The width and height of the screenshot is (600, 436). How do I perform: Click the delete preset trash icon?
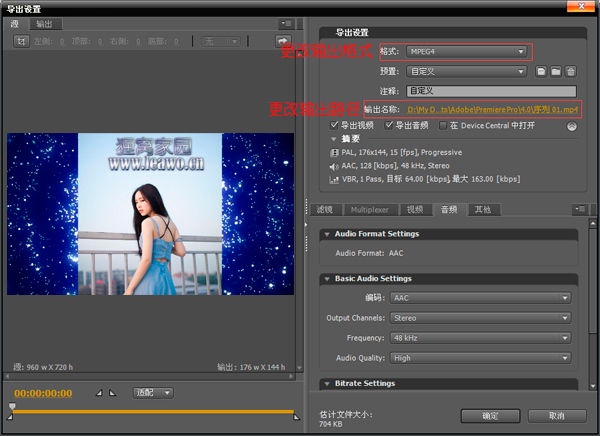(571, 71)
